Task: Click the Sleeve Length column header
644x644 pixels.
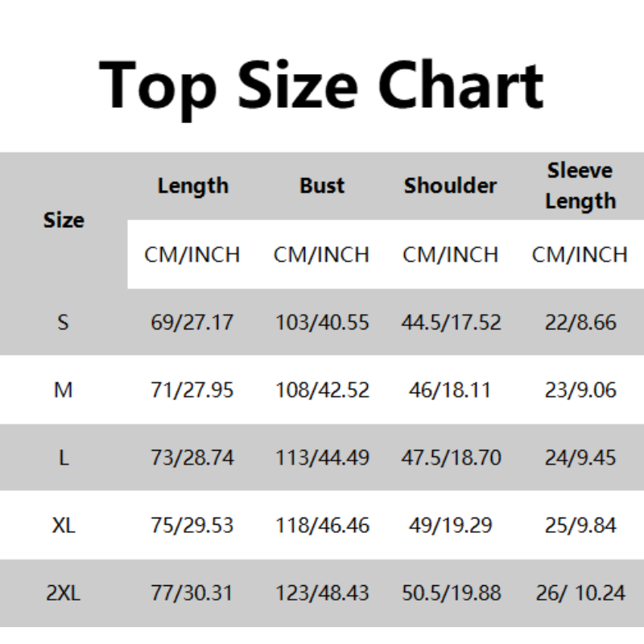Action: 580,186
